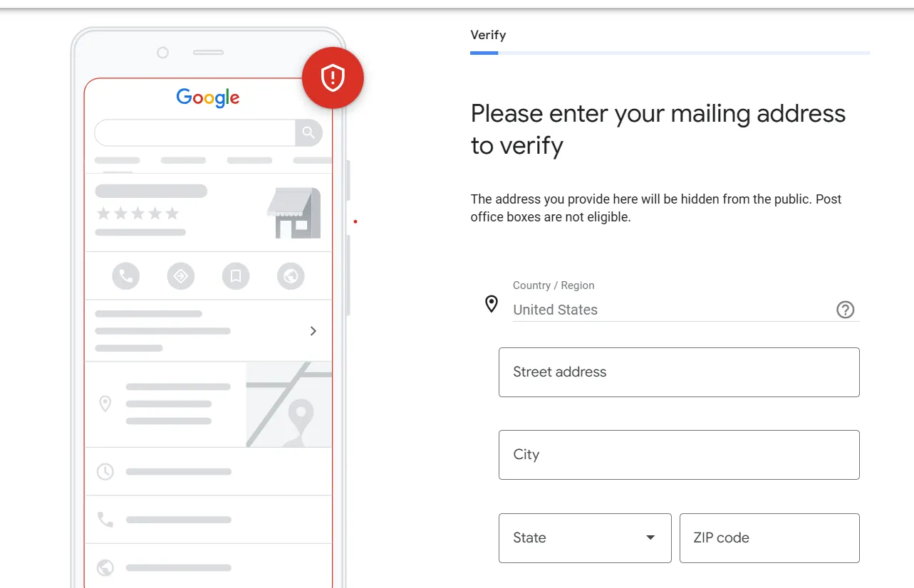This screenshot has height=588, width=914.
Task: Click the Street address input field
Action: point(679,372)
